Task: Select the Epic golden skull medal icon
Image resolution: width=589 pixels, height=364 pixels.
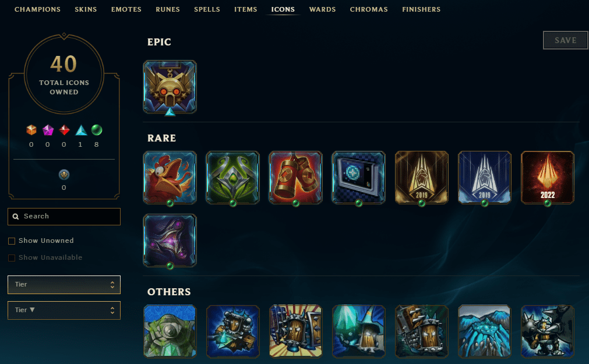Action: coord(170,87)
